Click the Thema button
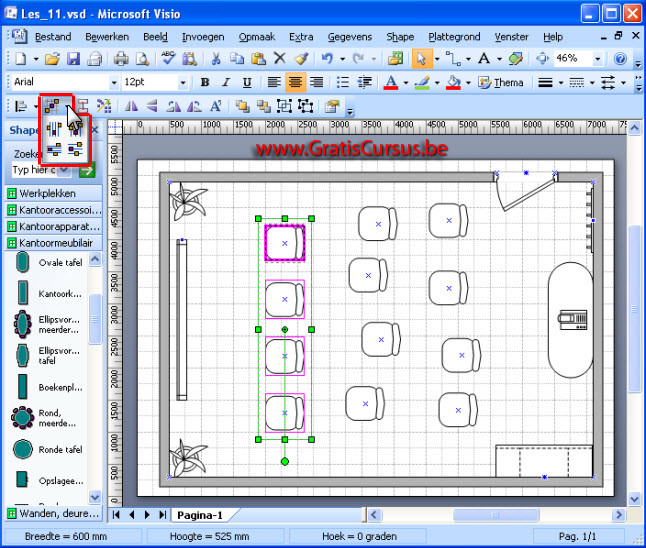The width and height of the screenshot is (646, 548). [501, 83]
